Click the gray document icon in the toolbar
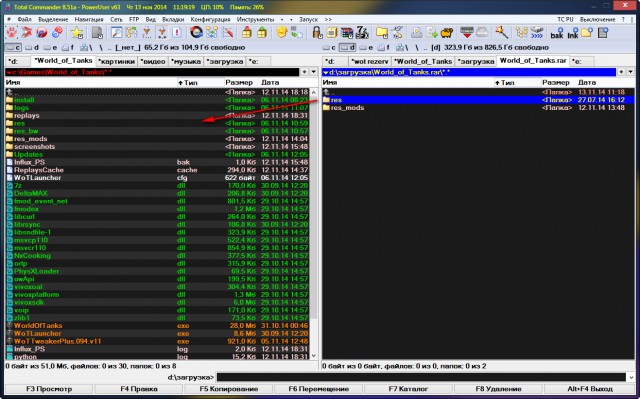 click(97, 33)
